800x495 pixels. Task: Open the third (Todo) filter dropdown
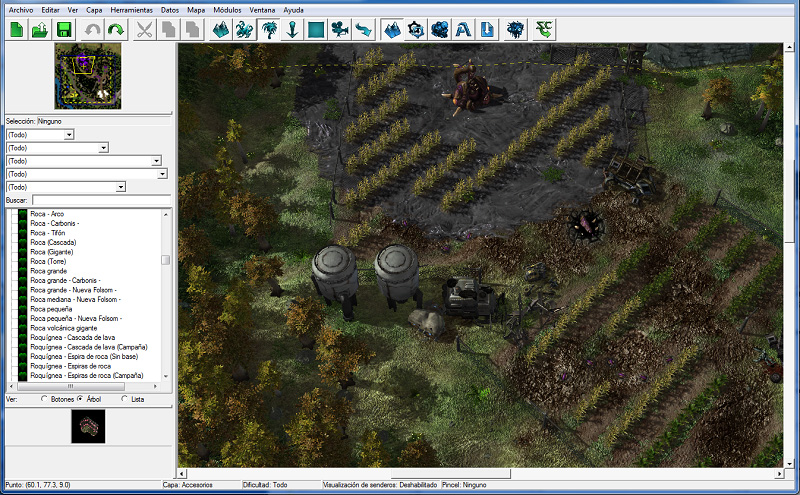[156, 161]
